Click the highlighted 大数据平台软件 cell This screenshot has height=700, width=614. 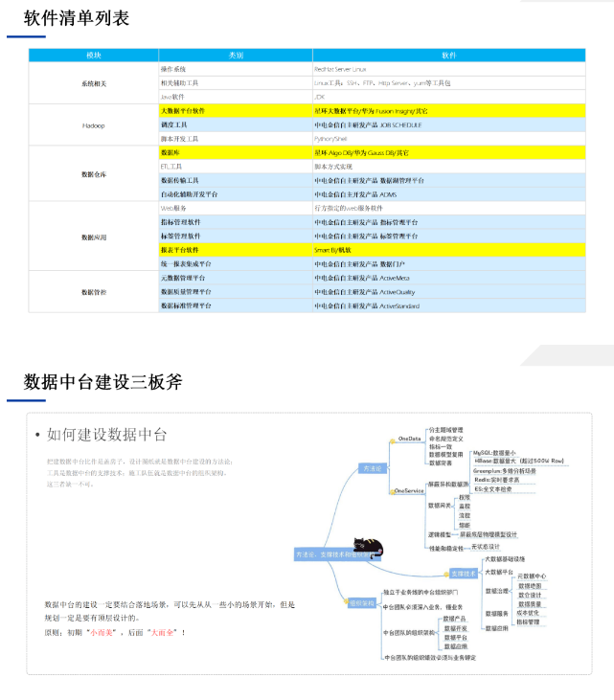click(236, 111)
